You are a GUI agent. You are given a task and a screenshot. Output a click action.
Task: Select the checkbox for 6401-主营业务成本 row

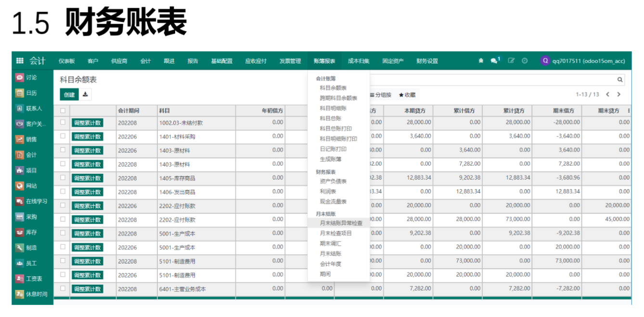pos(63,289)
